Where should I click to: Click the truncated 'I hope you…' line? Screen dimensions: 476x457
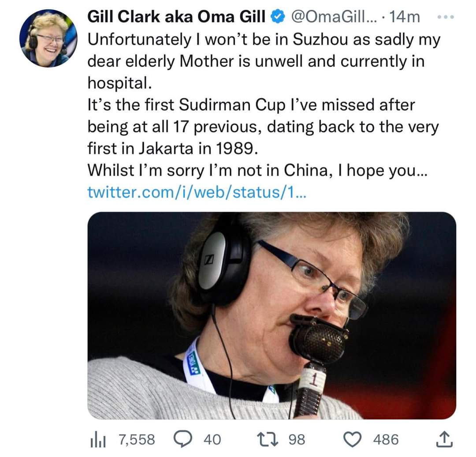pyautogui.click(x=257, y=170)
